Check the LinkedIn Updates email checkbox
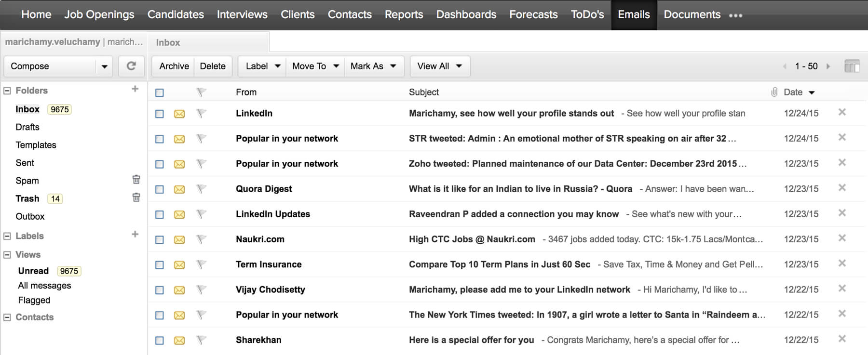The width and height of the screenshot is (868, 355). [160, 214]
